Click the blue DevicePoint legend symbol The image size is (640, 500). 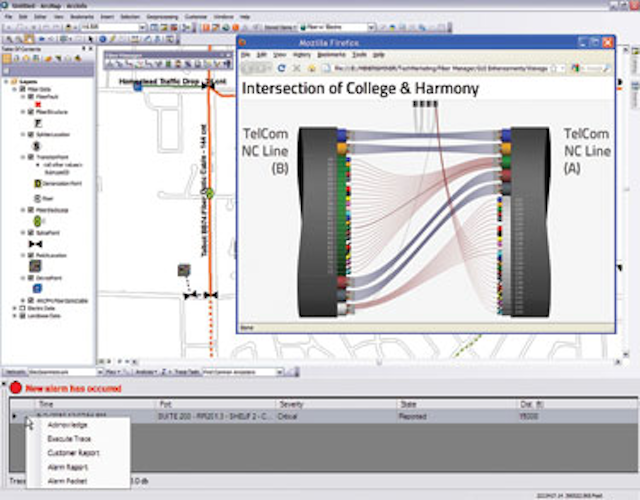(x=37, y=289)
